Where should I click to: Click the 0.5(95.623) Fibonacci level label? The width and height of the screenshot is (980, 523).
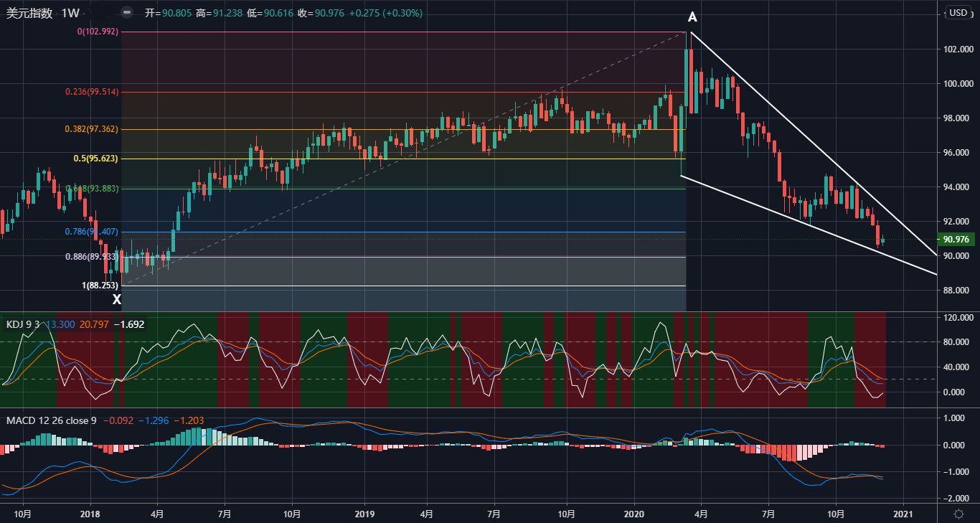click(x=95, y=159)
